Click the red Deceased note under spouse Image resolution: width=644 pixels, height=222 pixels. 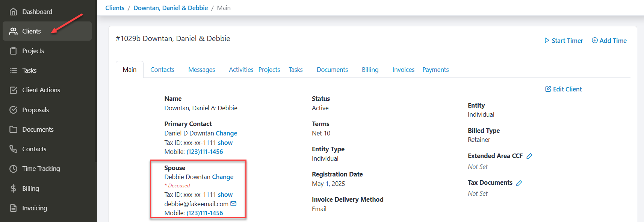tap(177, 186)
